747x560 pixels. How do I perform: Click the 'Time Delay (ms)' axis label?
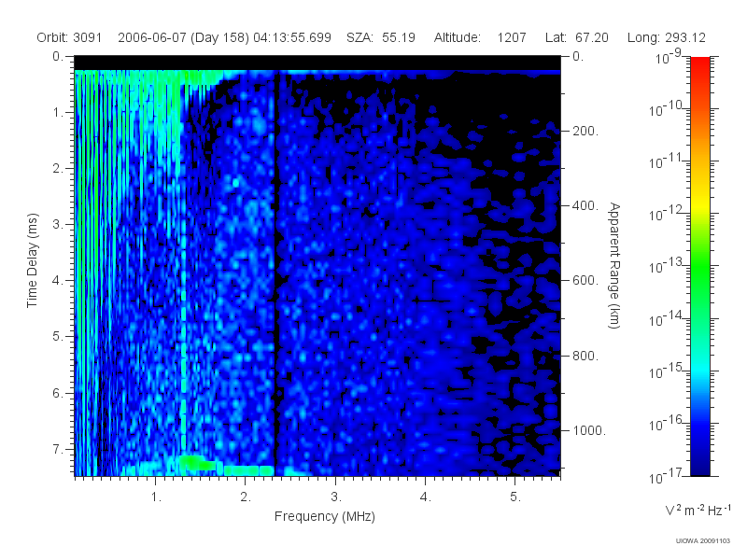click(32, 260)
